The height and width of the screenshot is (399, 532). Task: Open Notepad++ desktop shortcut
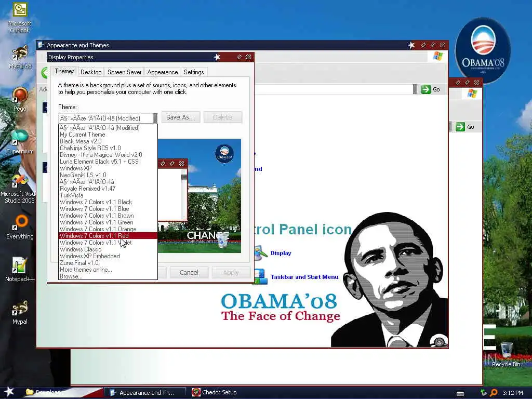coord(20,270)
